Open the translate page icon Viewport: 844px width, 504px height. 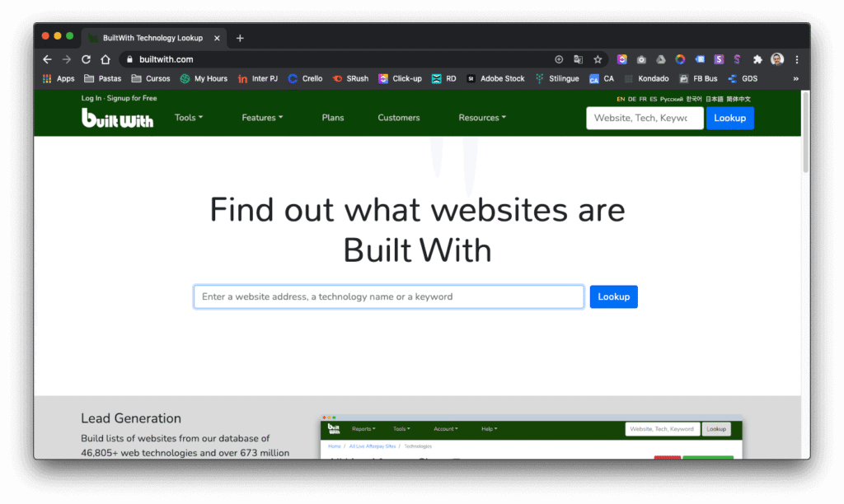(578, 59)
